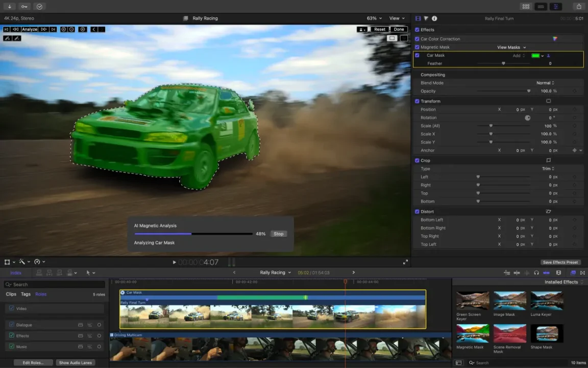Disable the Transform checkbox
The width and height of the screenshot is (588, 368).
coord(417,101)
